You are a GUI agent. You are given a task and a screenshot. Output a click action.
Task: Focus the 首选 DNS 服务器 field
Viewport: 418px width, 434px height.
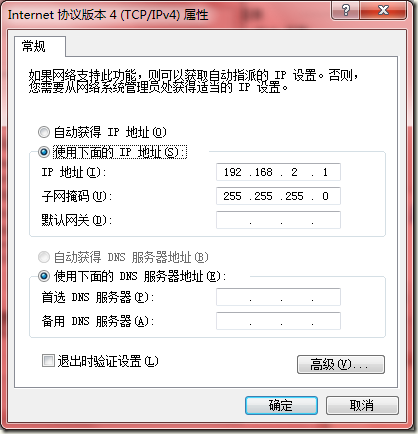click(x=278, y=297)
